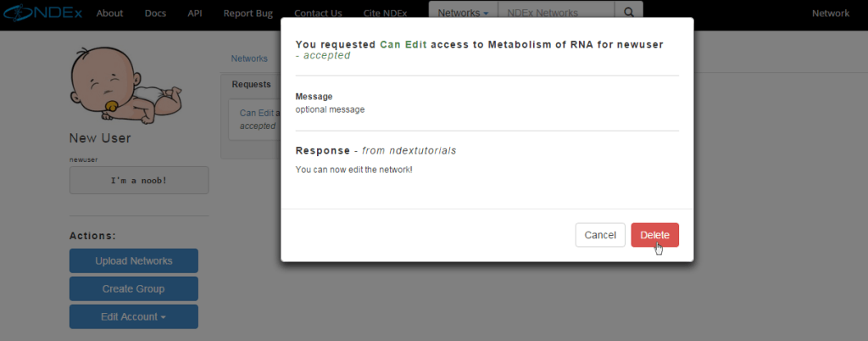Click Report Bug in the top bar
Screen dimensions: 868x341
pos(248,14)
